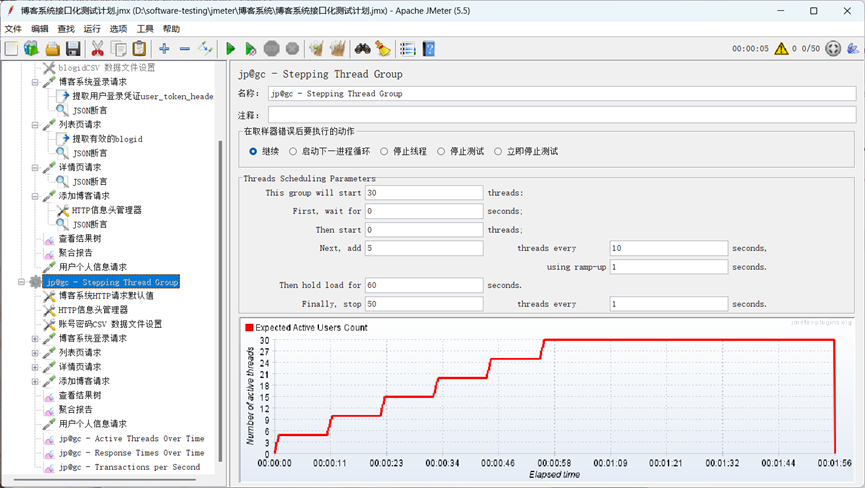Click the tree panel horizontal scrollbar
Viewport: 865px width, 488px height.
[105, 479]
